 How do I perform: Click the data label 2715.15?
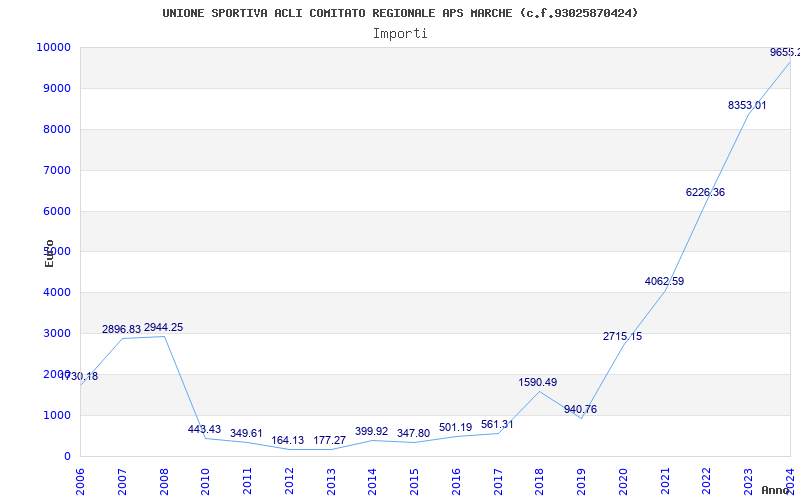622,337
